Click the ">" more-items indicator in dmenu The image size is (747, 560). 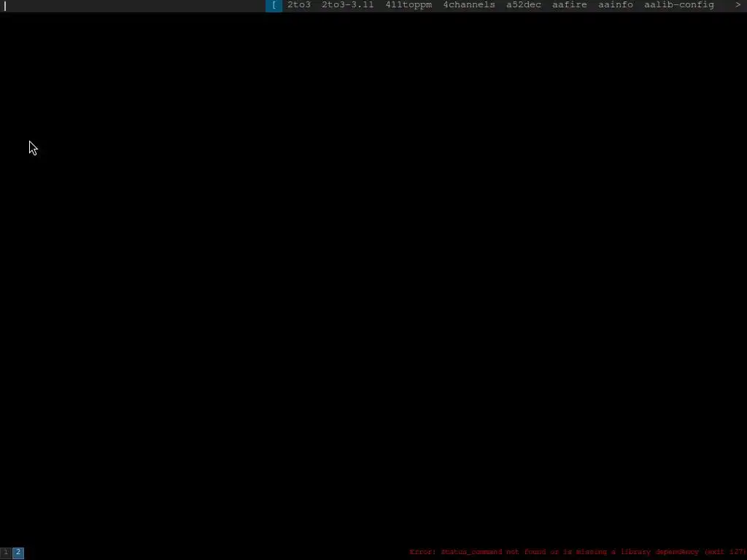(738, 5)
